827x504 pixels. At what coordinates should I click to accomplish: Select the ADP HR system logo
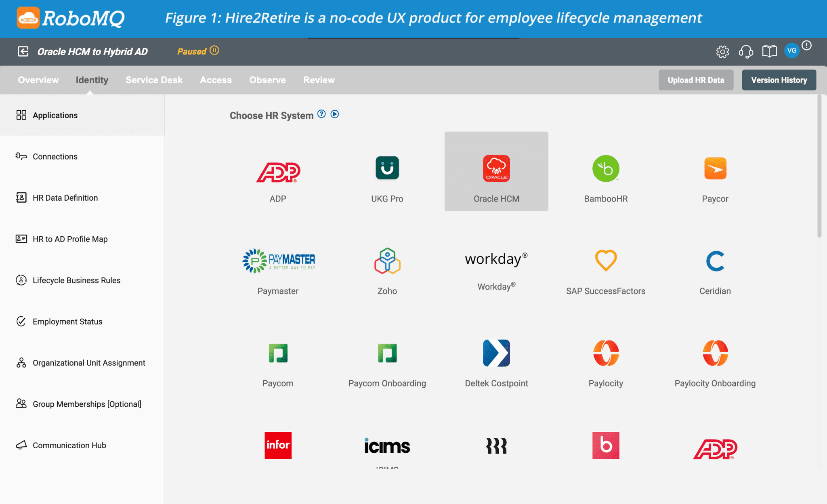(x=277, y=172)
